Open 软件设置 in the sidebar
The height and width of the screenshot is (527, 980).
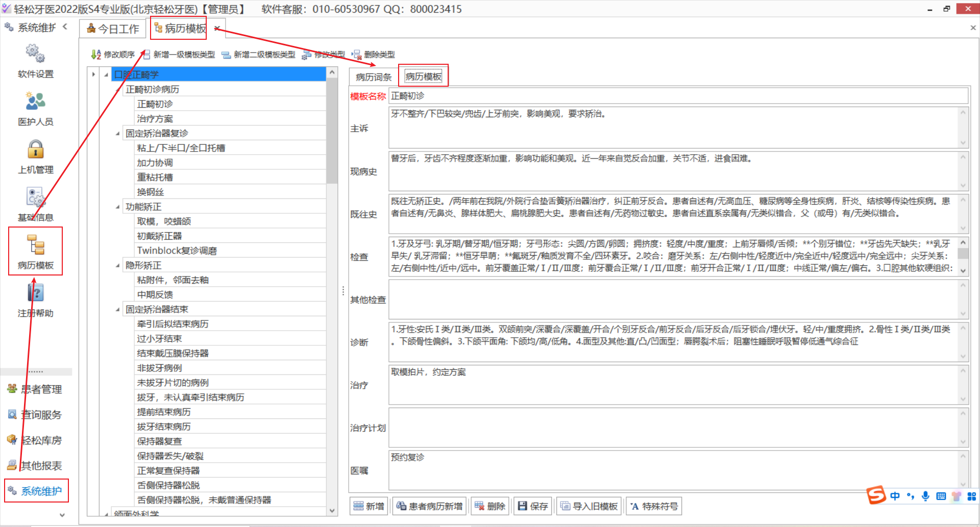click(35, 61)
